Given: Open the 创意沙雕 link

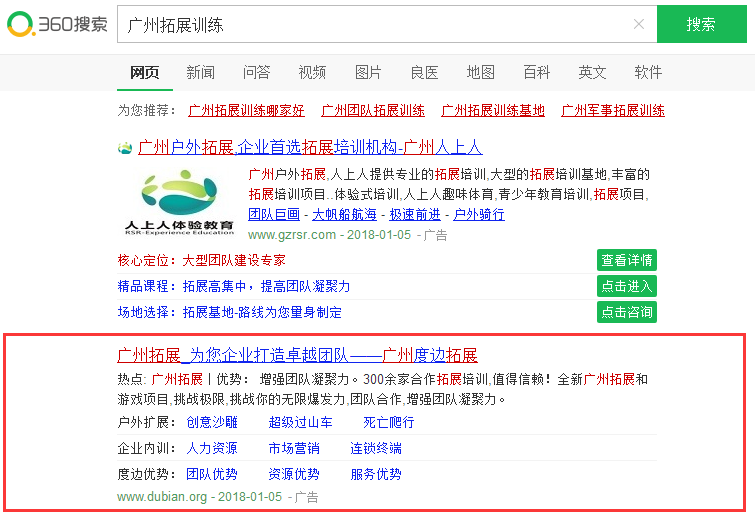Looking at the screenshot, I should [x=212, y=422].
